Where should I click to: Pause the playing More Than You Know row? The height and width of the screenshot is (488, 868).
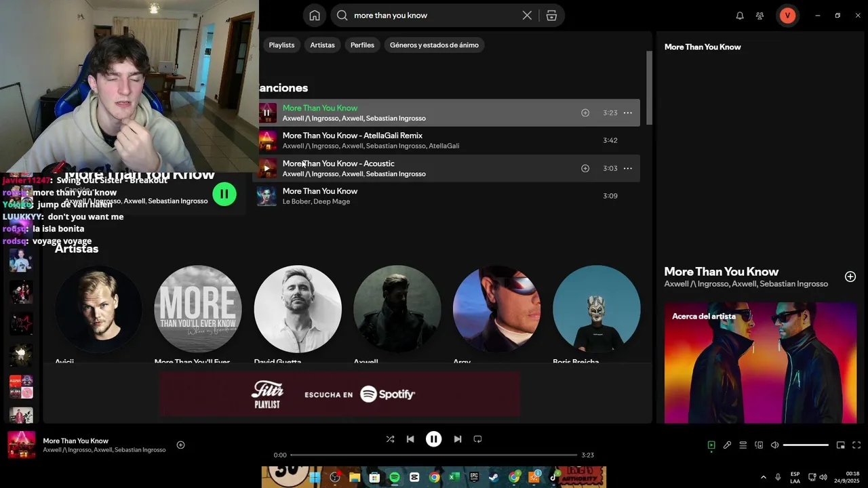tap(267, 113)
